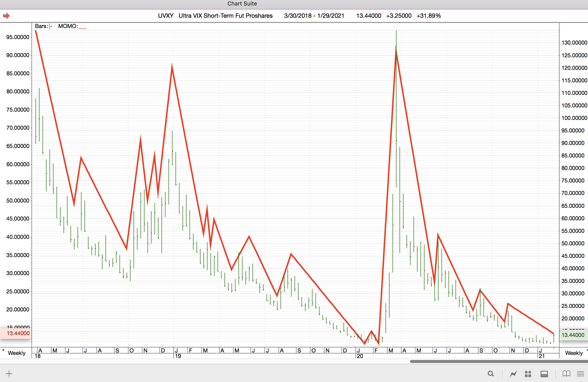Click the Chart Suite window title

pos(242,4)
